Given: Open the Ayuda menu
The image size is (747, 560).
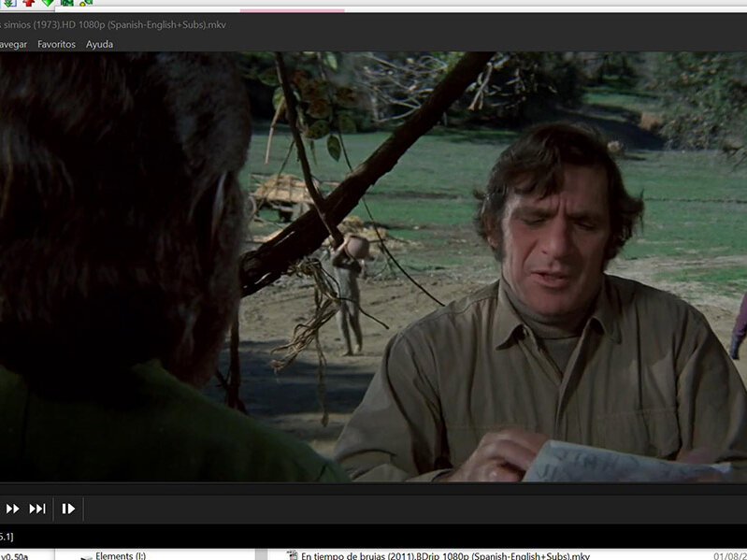Looking at the screenshot, I should coord(99,44).
